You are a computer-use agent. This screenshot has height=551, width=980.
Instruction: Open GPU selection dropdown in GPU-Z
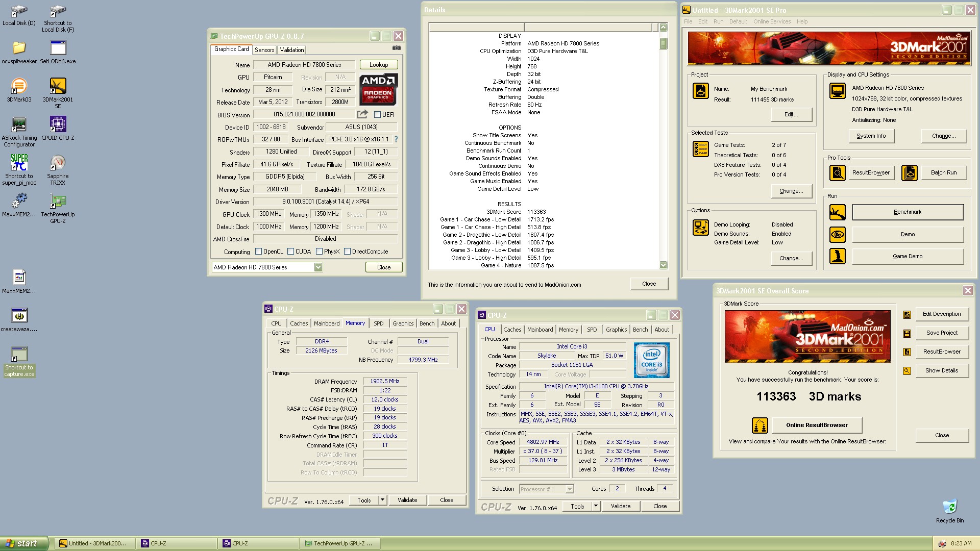pos(318,267)
